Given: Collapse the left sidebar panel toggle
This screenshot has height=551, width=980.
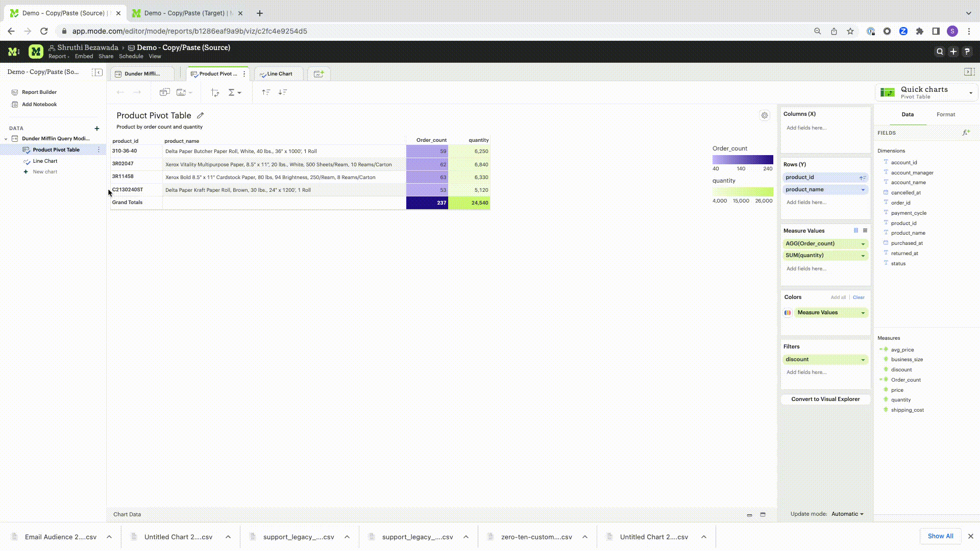Looking at the screenshot, I should [97, 72].
